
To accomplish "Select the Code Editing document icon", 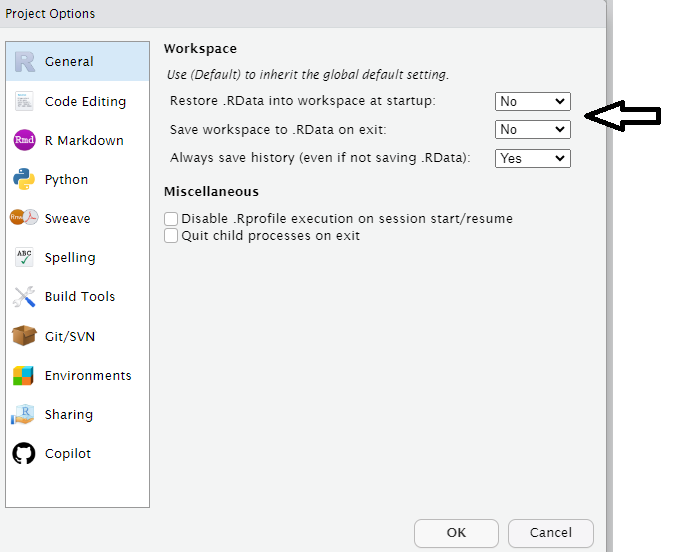I will click(25, 101).
